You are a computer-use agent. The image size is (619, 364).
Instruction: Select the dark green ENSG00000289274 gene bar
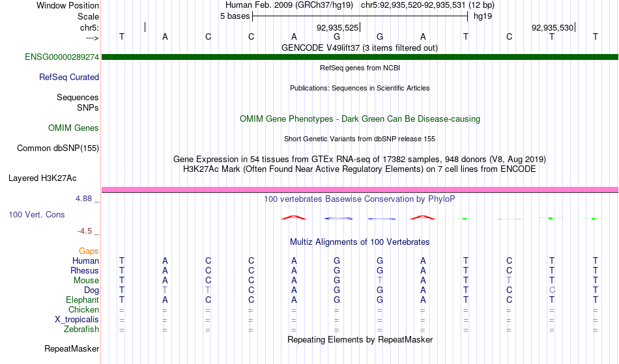pos(360,57)
